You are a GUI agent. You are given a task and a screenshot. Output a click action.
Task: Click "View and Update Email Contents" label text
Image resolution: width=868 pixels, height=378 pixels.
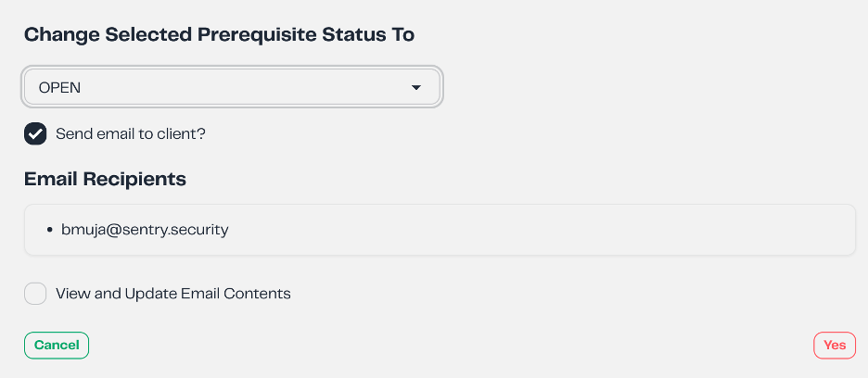(x=173, y=294)
